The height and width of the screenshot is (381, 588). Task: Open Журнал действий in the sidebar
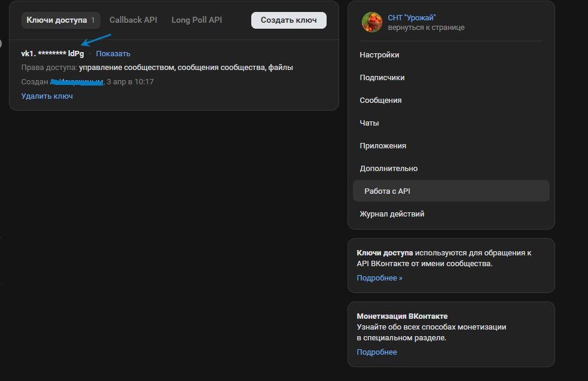pos(392,214)
